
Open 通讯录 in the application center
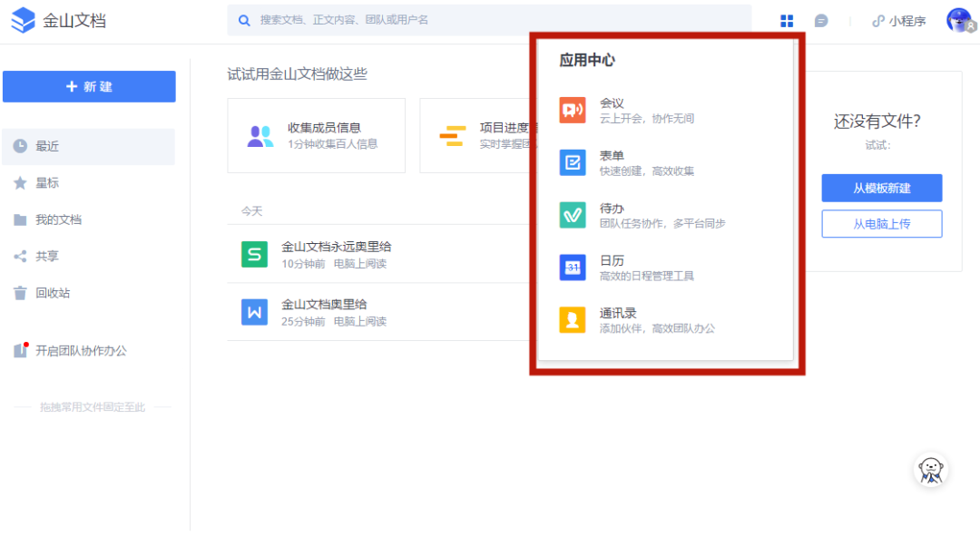(x=666, y=320)
